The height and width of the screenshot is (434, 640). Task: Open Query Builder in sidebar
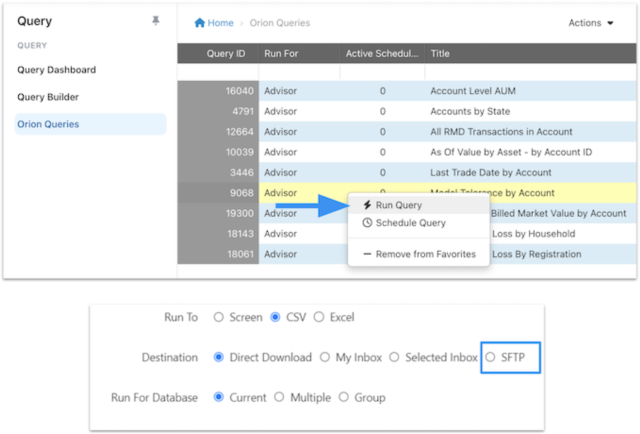(48, 97)
